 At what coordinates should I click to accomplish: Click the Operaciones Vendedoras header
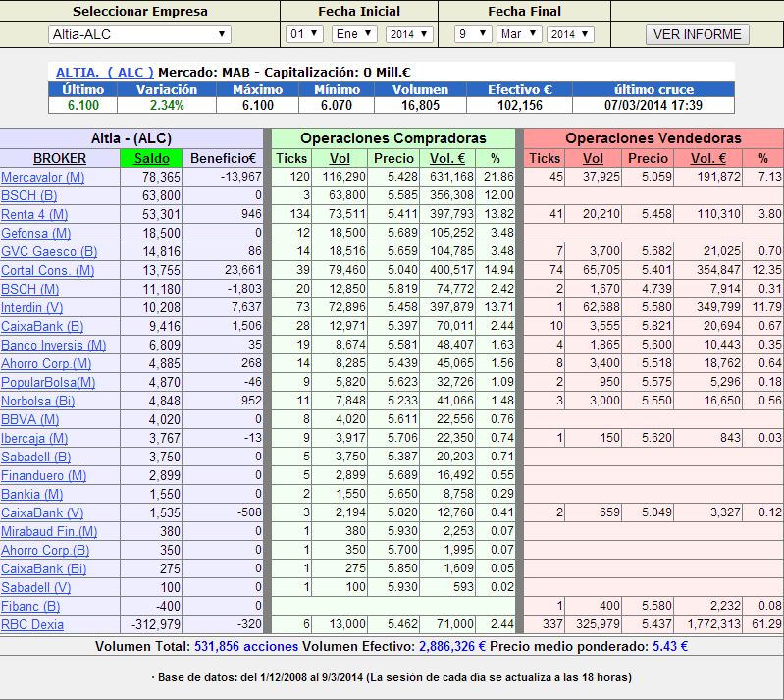(x=653, y=138)
